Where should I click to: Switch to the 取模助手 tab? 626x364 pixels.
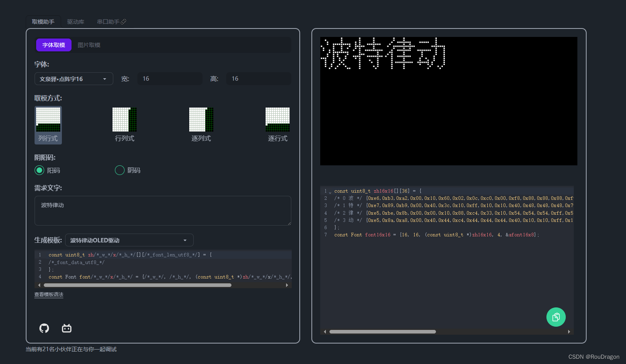(43, 22)
